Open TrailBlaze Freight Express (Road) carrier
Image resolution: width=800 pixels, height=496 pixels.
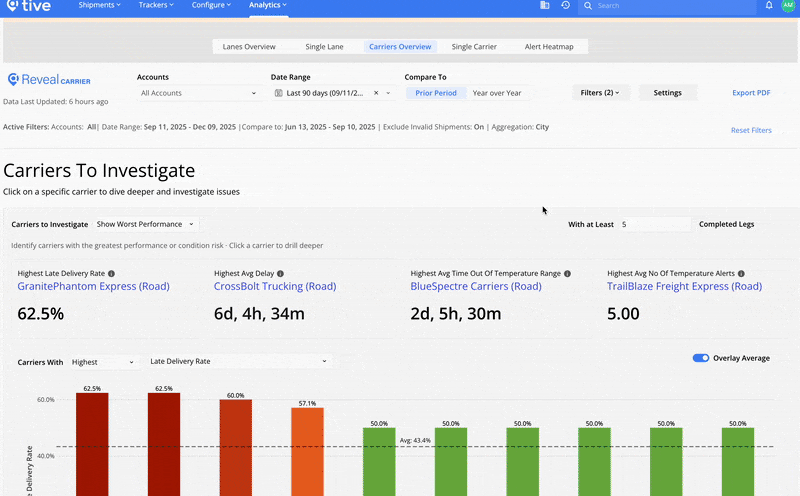[x=684, y=286]
